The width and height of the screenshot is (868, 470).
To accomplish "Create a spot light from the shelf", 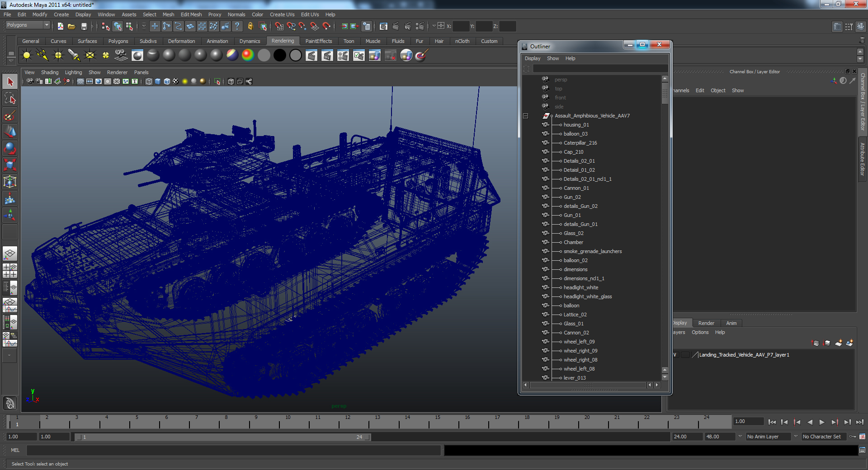I will [74, 55].
